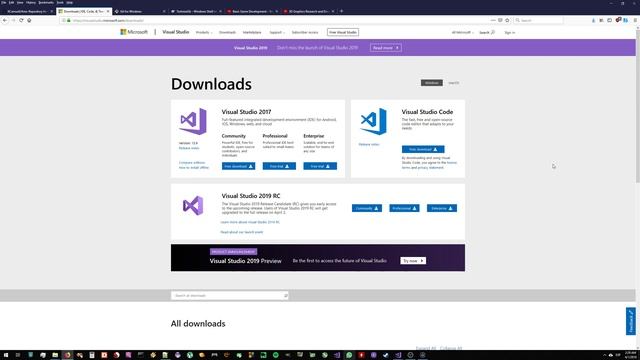
Task: Click the Visual Studio Code logo
Action: pyautogui.click(x=373, y=121)
